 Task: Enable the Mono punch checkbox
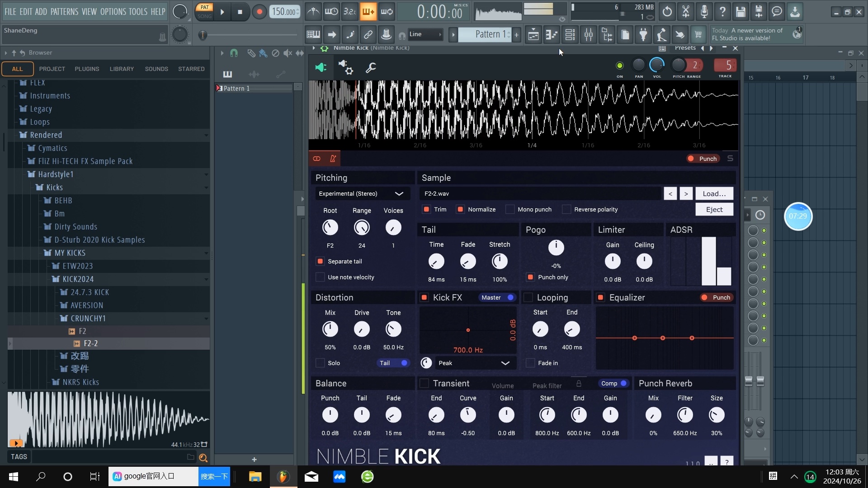point(510,209)
